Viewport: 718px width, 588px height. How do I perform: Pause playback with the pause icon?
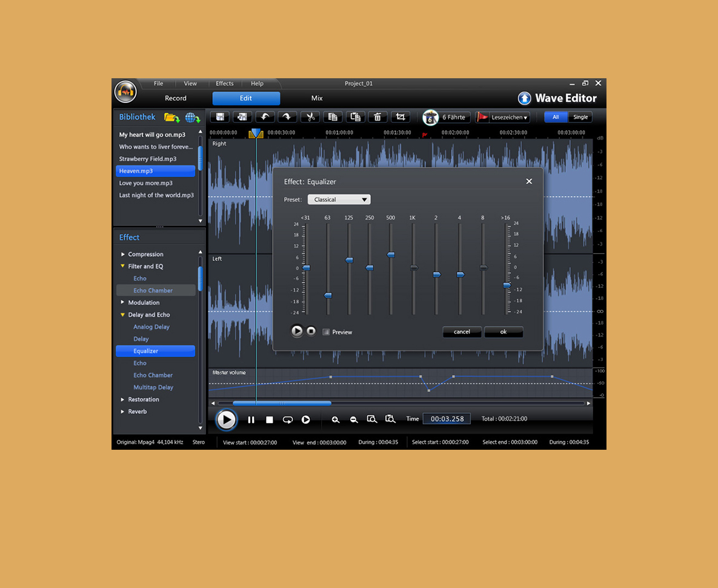pos(251,419)
